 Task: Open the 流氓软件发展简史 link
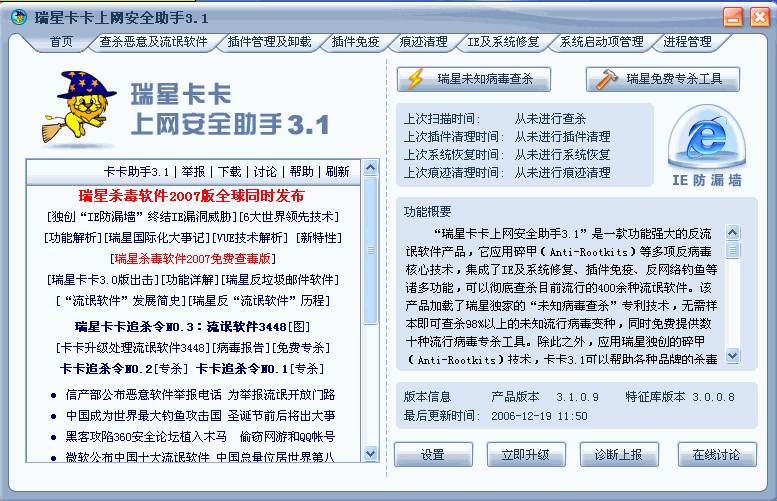121,301
